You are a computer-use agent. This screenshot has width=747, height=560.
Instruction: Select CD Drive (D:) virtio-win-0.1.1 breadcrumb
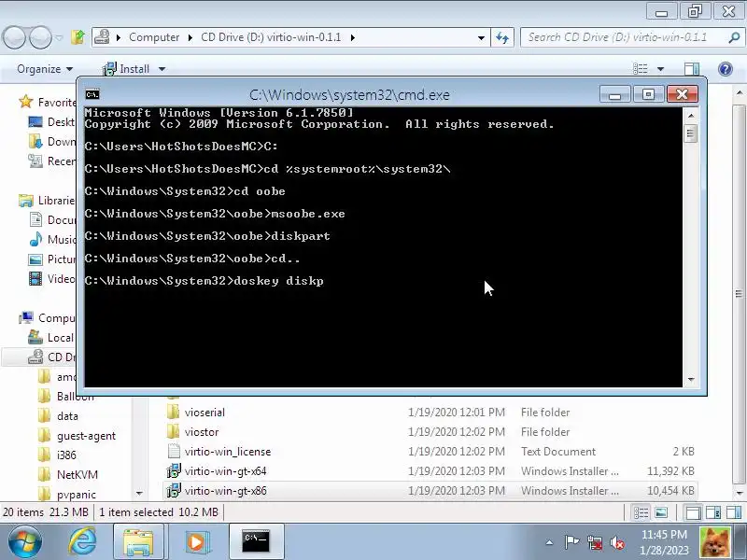click(x=271, y=37)
